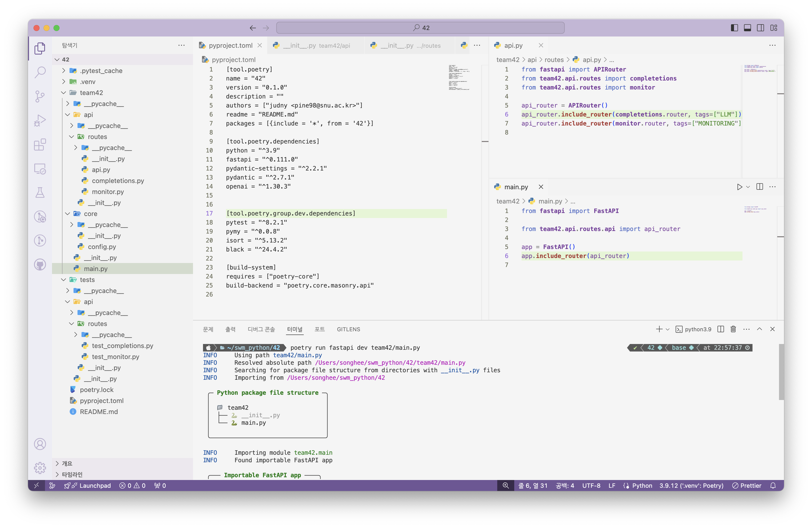The image size is (812, 528).
Task: Open more actions in Explorer header
Action: click(x=181, y=45)
